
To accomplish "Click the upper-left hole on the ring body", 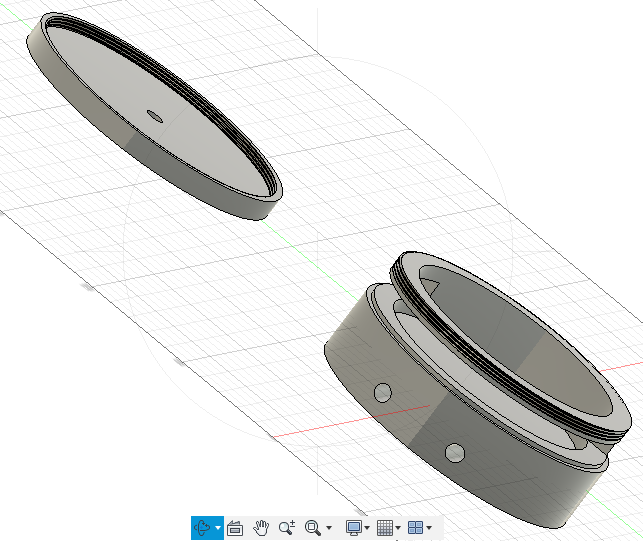I will [x=383, y=393].
